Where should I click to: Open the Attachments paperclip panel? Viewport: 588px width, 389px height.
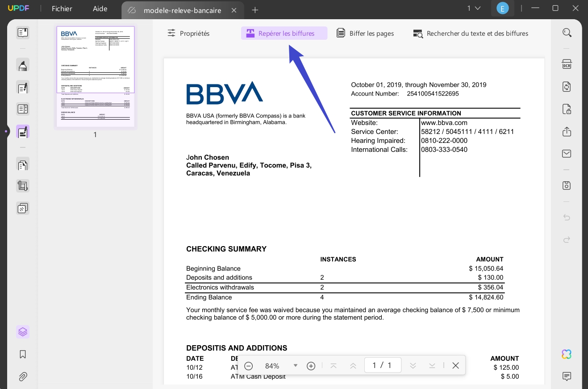(x=23, y=376)
